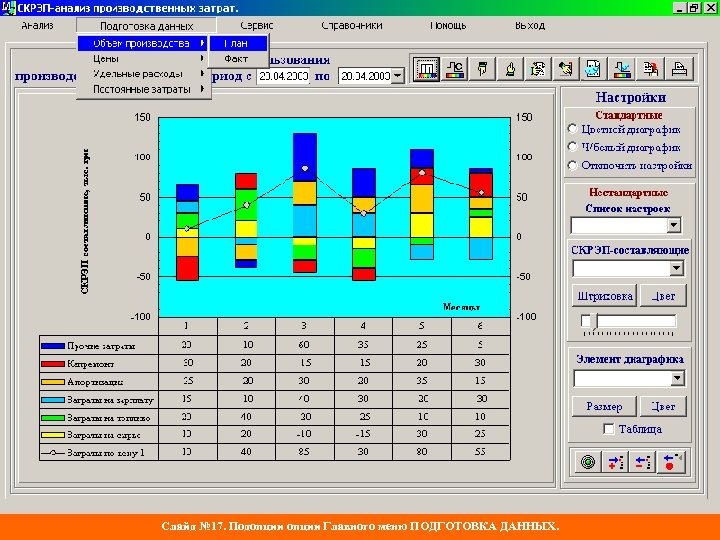This screenshot has height=540, width=720.
Task: Click cell -15 in Затраты на сырье row
Action: tap(363, 434)
